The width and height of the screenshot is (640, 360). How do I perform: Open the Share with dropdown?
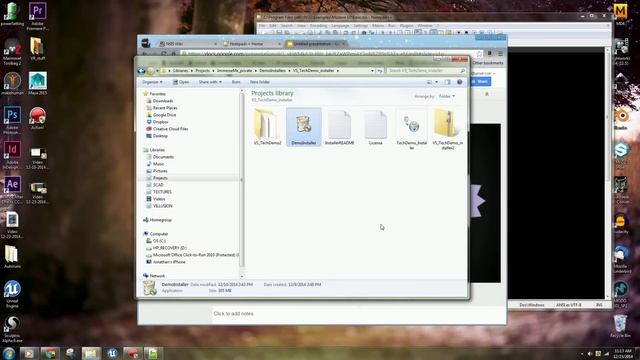click(210, 82)
